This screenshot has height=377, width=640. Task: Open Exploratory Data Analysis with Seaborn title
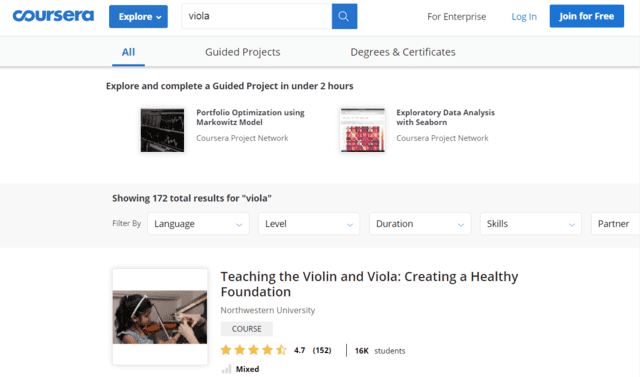click(x=445, y=117)
